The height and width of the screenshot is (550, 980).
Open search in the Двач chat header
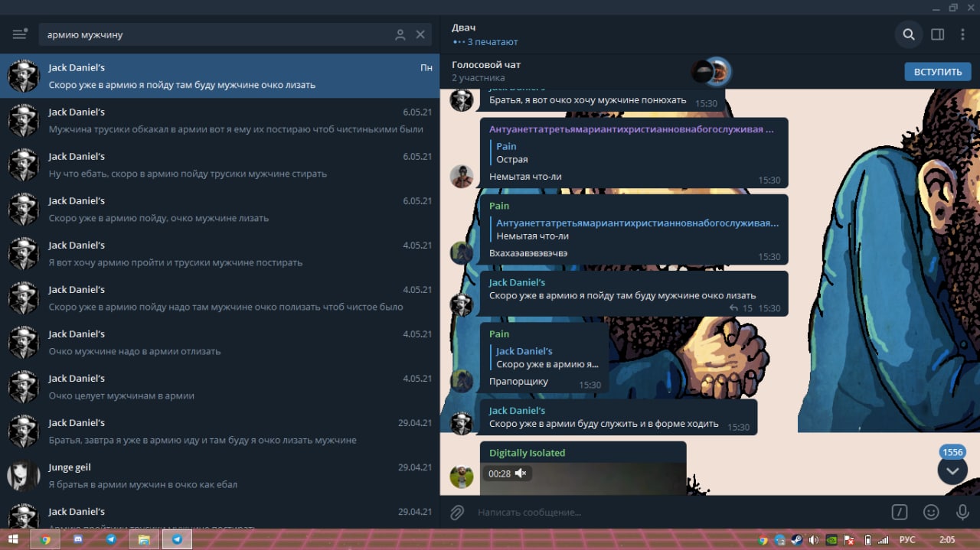coord(909,34)
